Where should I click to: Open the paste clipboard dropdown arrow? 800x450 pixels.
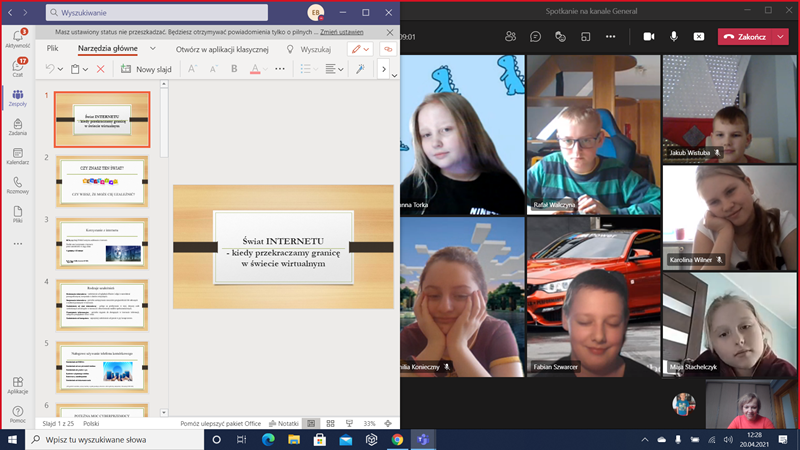point(86,69)
